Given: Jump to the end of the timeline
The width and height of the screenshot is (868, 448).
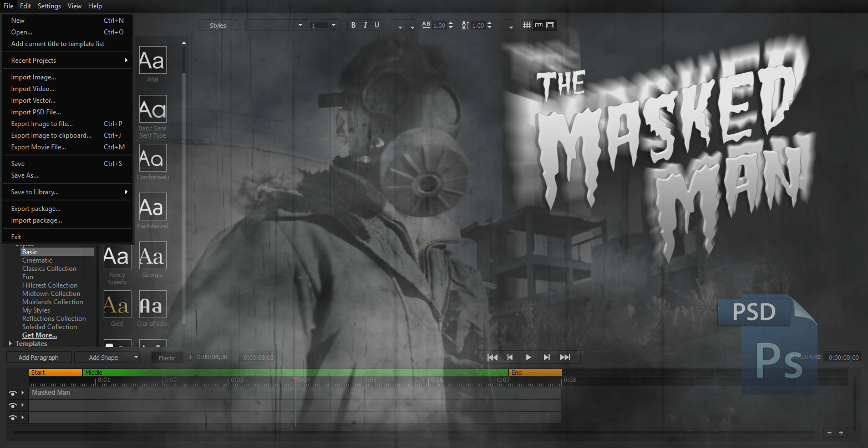Looking at the screenshot, I should pyautogui.click(x=565, y=357).
